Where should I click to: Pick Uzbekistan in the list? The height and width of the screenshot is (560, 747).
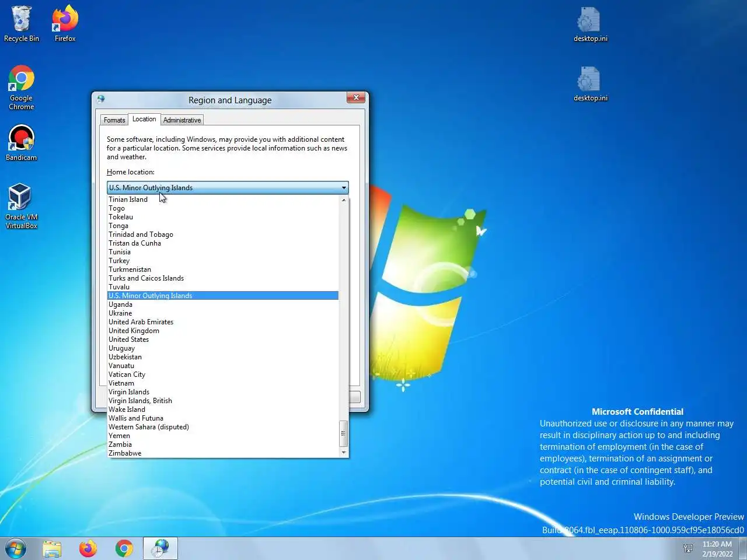coord(223,357)
